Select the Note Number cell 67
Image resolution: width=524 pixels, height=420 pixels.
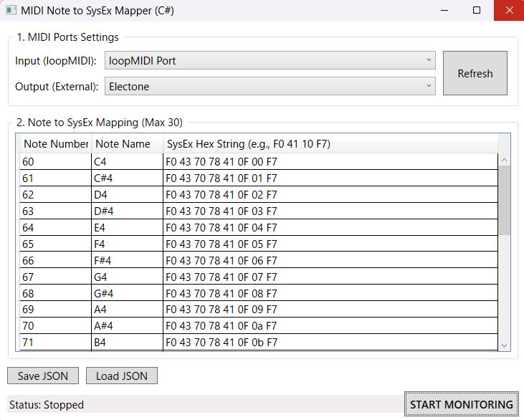[x=56, y=277]
